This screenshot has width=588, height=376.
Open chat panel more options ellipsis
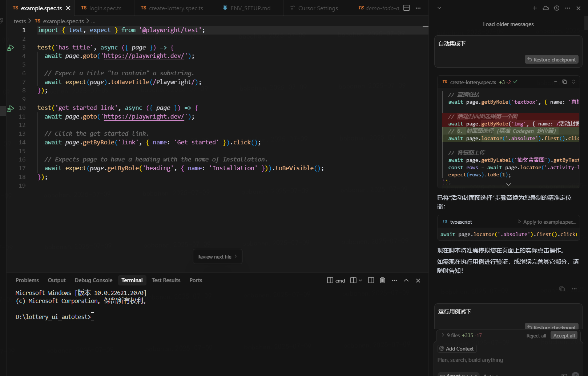tap(568, 8)
